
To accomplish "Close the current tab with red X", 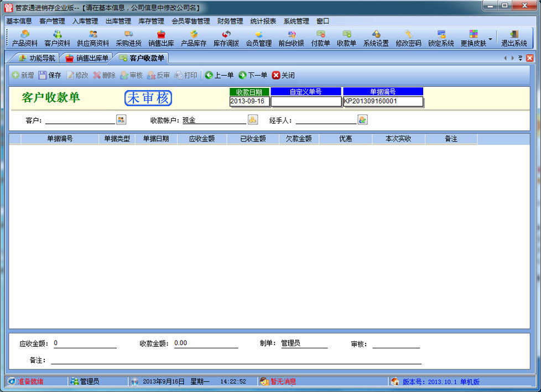I will click(x=529, y=58).
